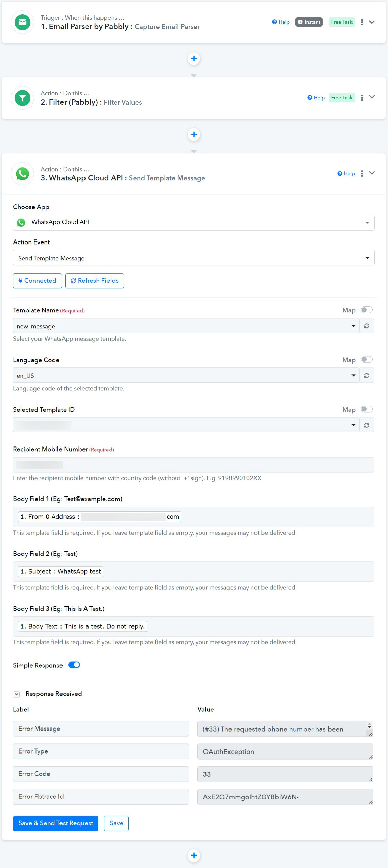Click the Error Code value 33
The width and height of the screenshot is (388, 868).
point(285,774)
